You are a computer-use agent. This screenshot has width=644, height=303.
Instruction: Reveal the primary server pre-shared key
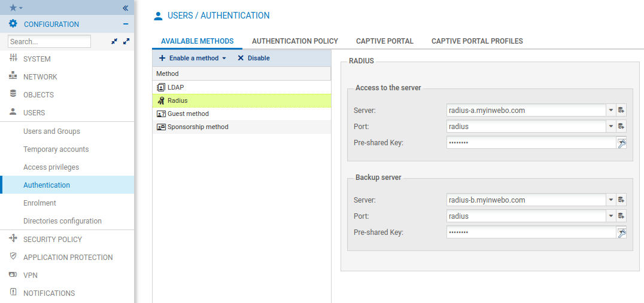621,143
